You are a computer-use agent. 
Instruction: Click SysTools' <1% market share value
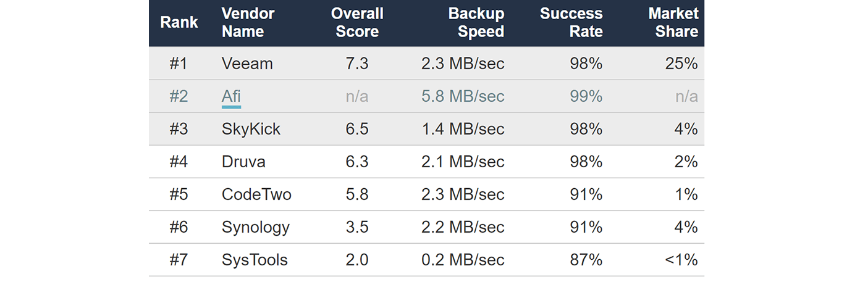[x=681, y=260]
